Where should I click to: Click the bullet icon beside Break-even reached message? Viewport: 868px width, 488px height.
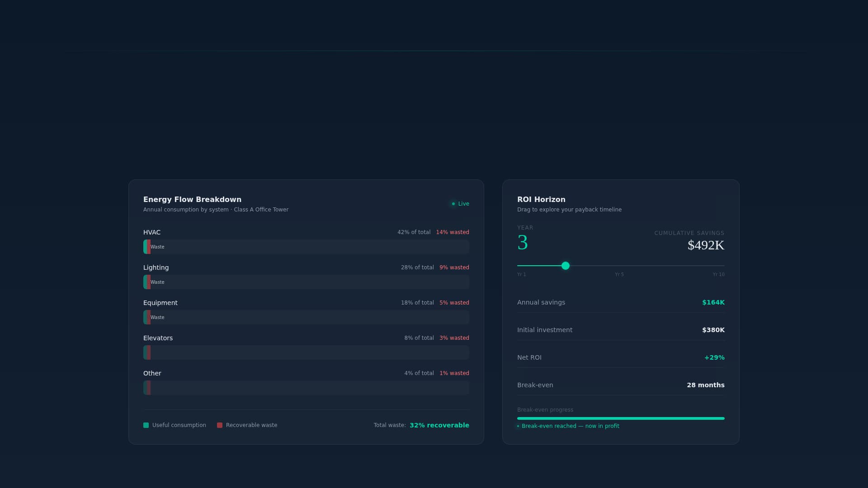519,426
